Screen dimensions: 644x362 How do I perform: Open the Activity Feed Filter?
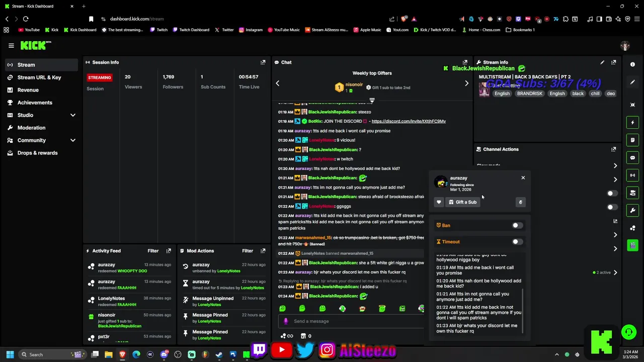(153, 251)
